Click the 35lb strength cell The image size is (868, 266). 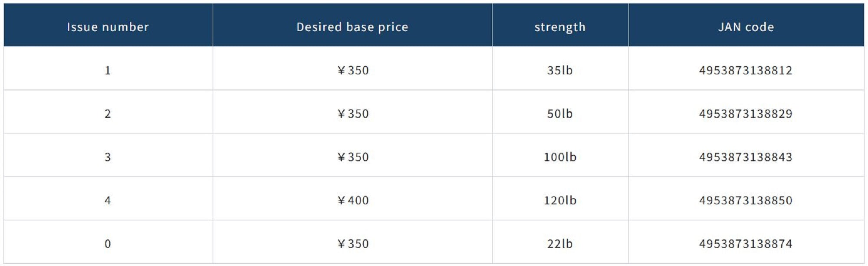[559, 70]
